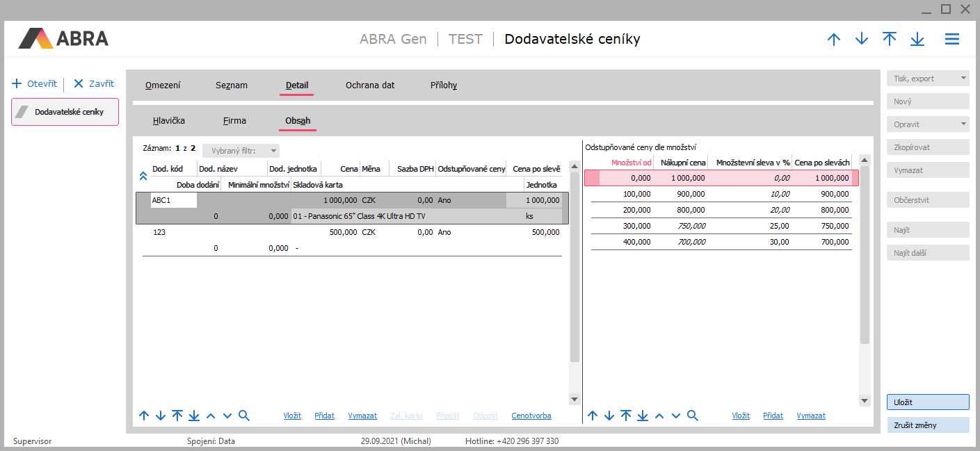Jump to first row in left table
This screenshot has height=451, width=980.
177,416
